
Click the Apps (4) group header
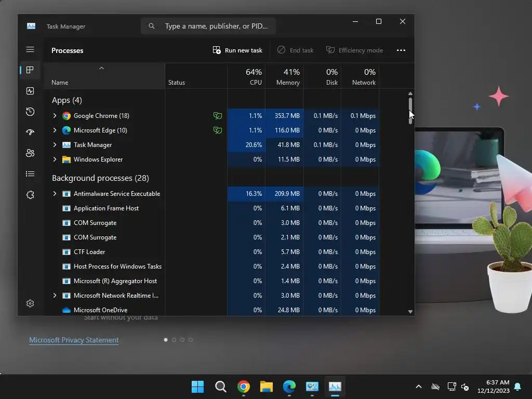(67, 100)
